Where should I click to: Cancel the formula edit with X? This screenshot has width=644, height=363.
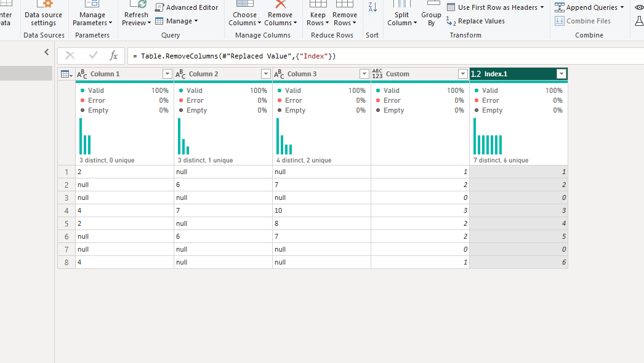pyautogui.click(x=70, y=55)
